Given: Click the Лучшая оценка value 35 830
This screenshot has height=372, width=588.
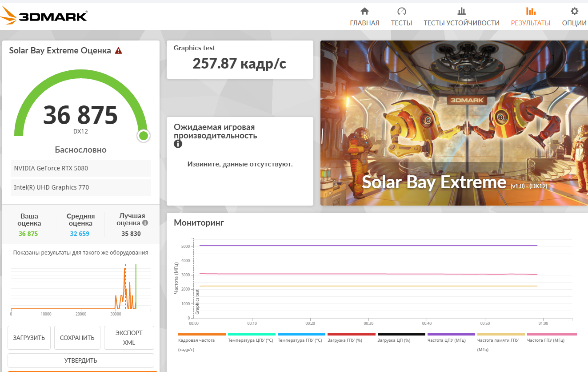Looking at the screenshot, I should [131, 234].
